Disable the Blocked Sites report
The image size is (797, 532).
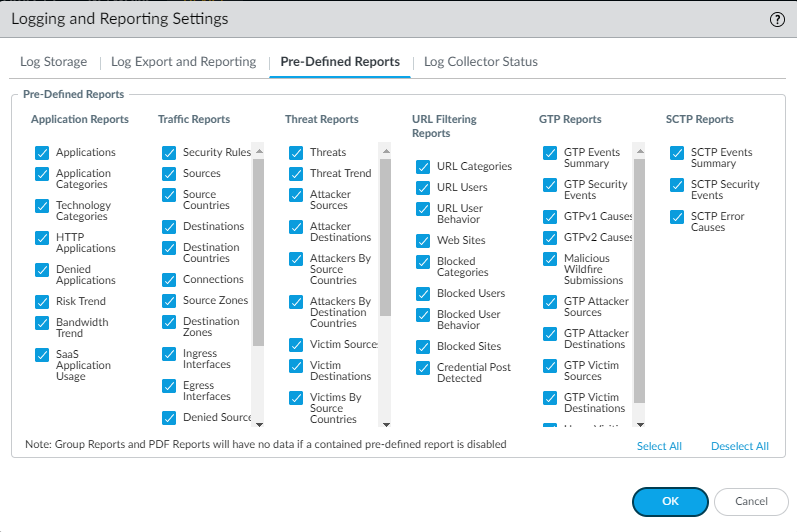[423, 347]
